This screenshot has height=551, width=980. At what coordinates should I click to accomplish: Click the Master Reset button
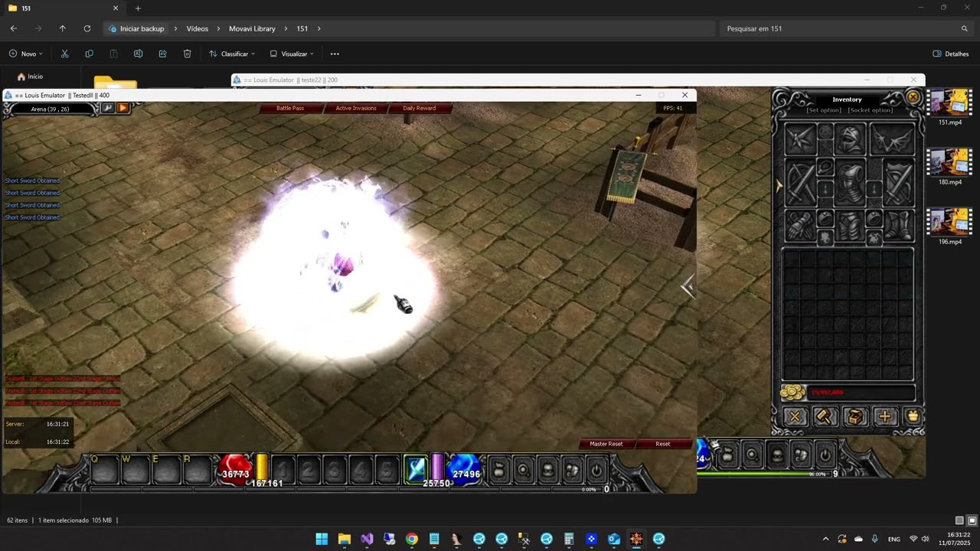click(606, 444)
